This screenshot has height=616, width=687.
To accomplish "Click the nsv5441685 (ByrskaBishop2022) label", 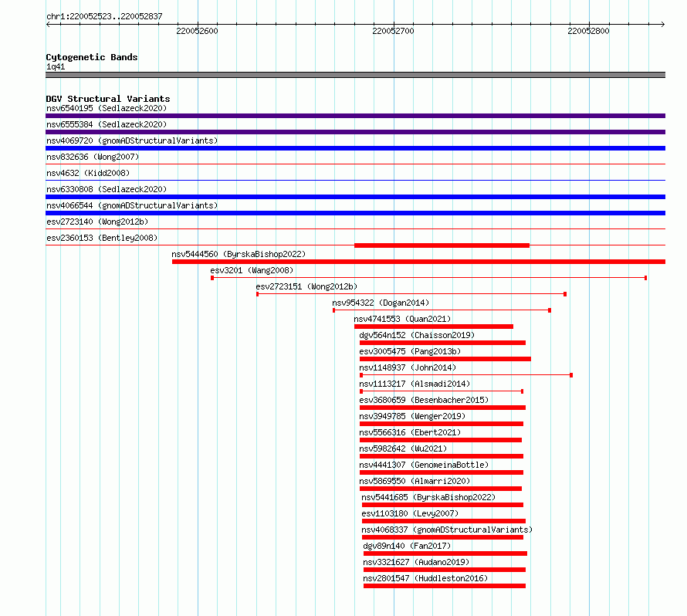I will (428, 497).
